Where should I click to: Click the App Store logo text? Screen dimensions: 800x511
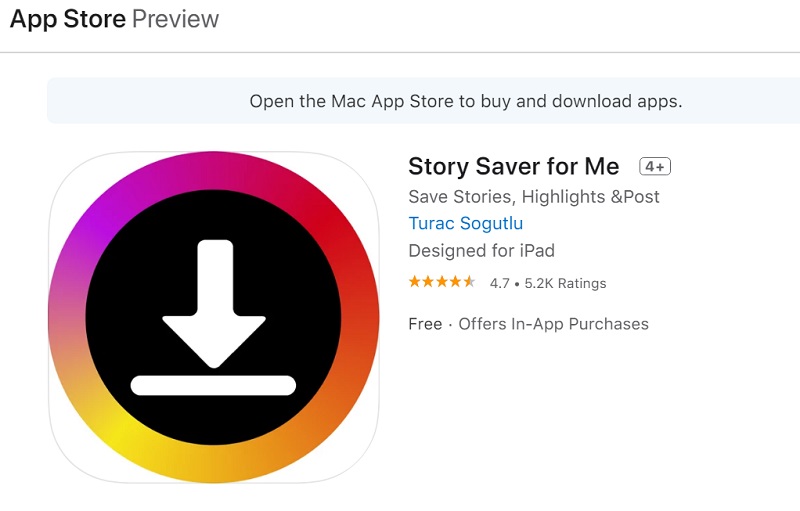point(67,19)
